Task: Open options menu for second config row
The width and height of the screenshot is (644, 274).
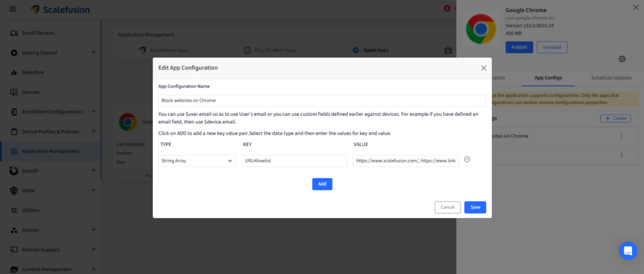Action: 621,155
